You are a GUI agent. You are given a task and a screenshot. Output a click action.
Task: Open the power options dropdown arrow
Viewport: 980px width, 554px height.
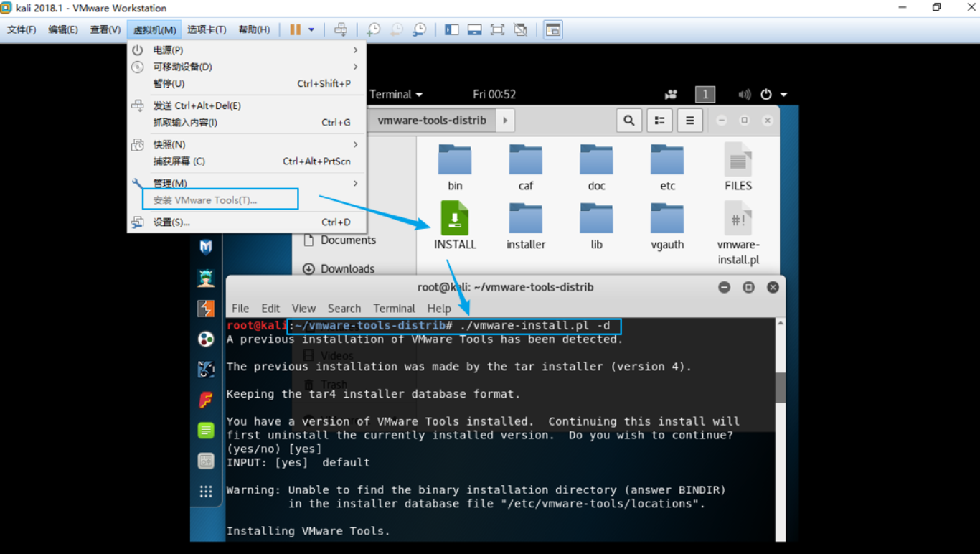coord(311,29)
